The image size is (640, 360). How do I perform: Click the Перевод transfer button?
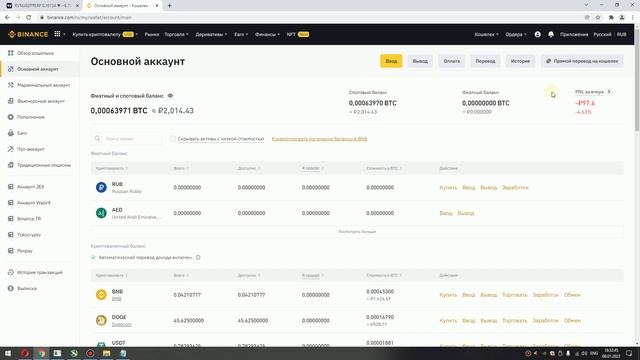485,61
